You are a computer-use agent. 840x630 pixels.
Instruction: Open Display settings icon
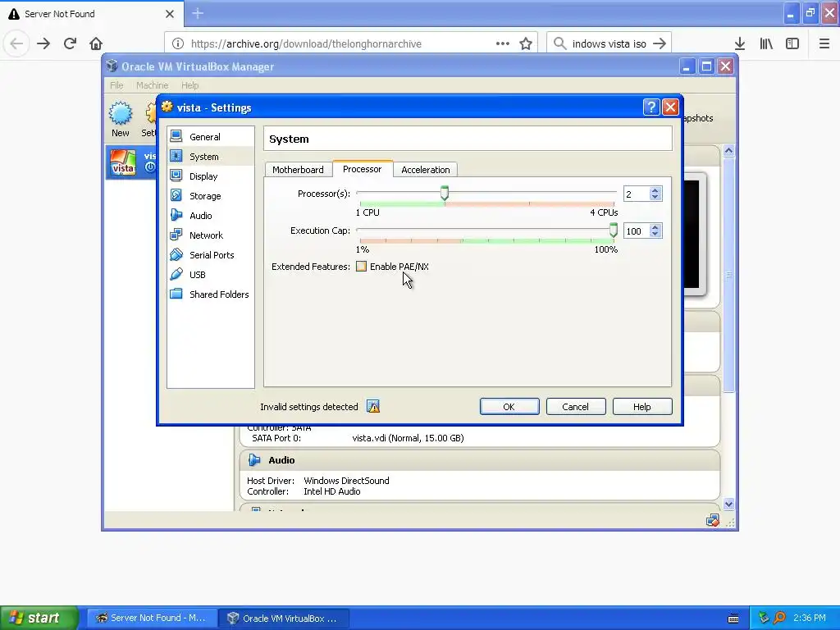pyautogui.click(x=176, y=176)
